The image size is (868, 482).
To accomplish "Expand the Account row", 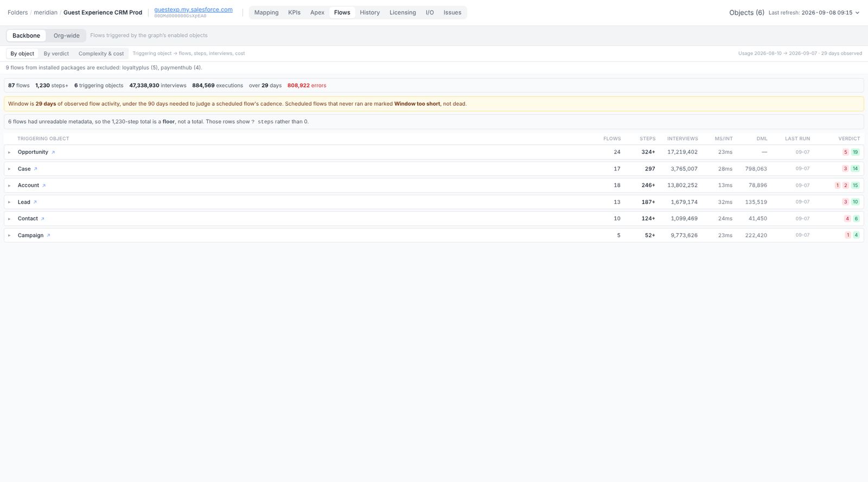I will coord(9,186).
